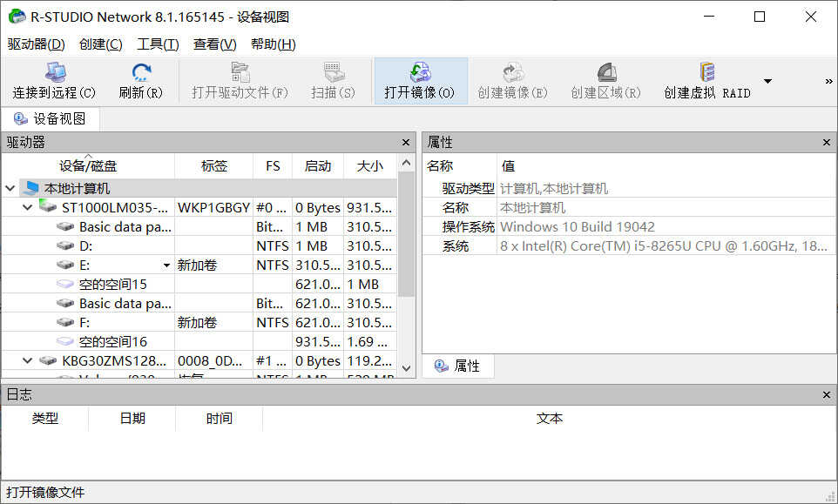Open the 驱动器(D) menu
Viewport: 838px width, 504px height.
[x=37, y=44]
